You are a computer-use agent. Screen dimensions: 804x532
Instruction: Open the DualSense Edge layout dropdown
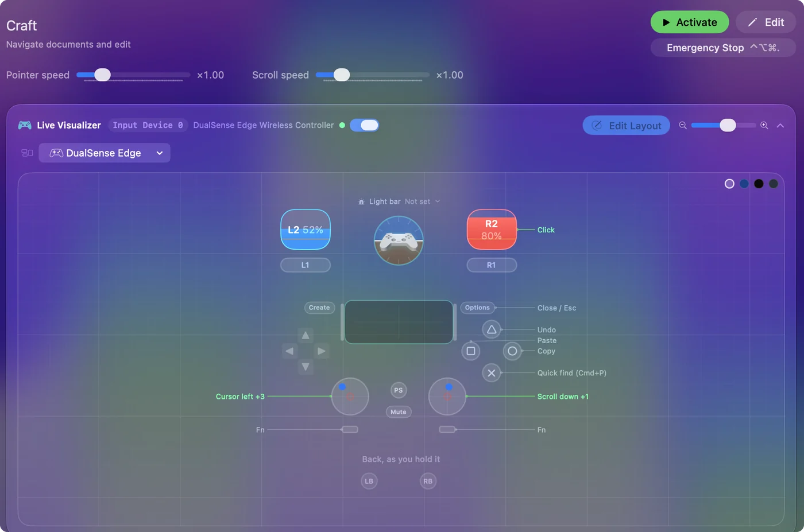(105, 153)
